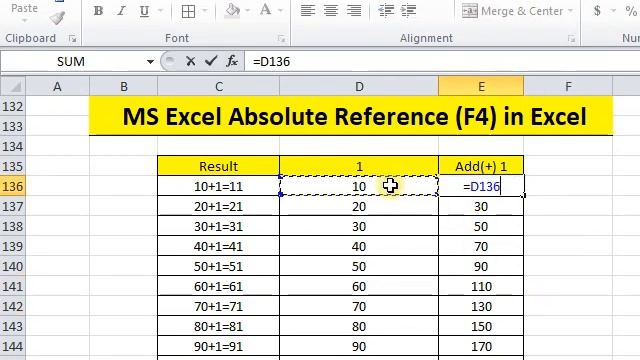Click cell containing '20+1=21'
The height and width of the screenshot is (360, 640).
point(218,206)
